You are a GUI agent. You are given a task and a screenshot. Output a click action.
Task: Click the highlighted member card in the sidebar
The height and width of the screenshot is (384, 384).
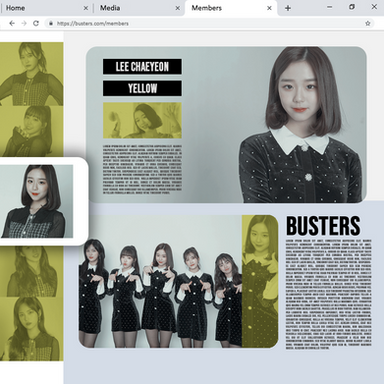click(43, 201)
